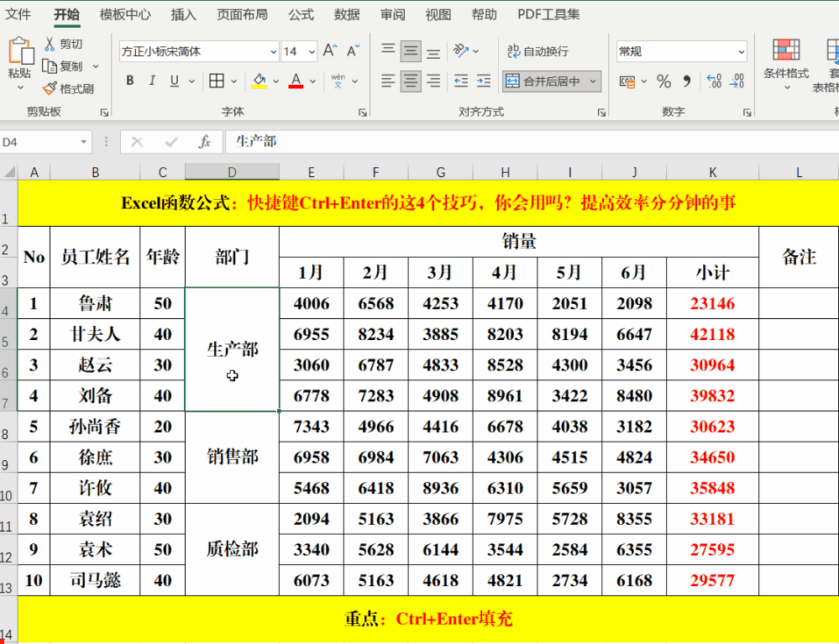Expand font color dropdown arrow
The height and width of the screenshot is (644, 839).
[x=312, y=81]
